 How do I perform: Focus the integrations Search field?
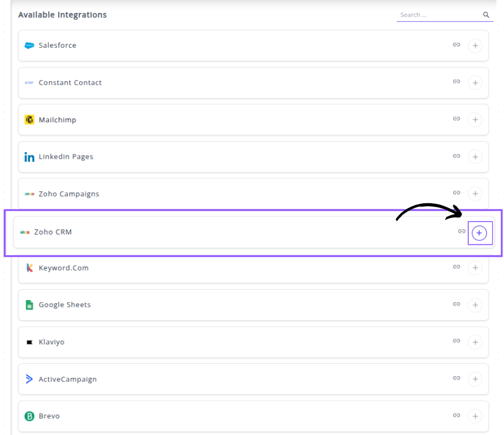click(438, 15)
